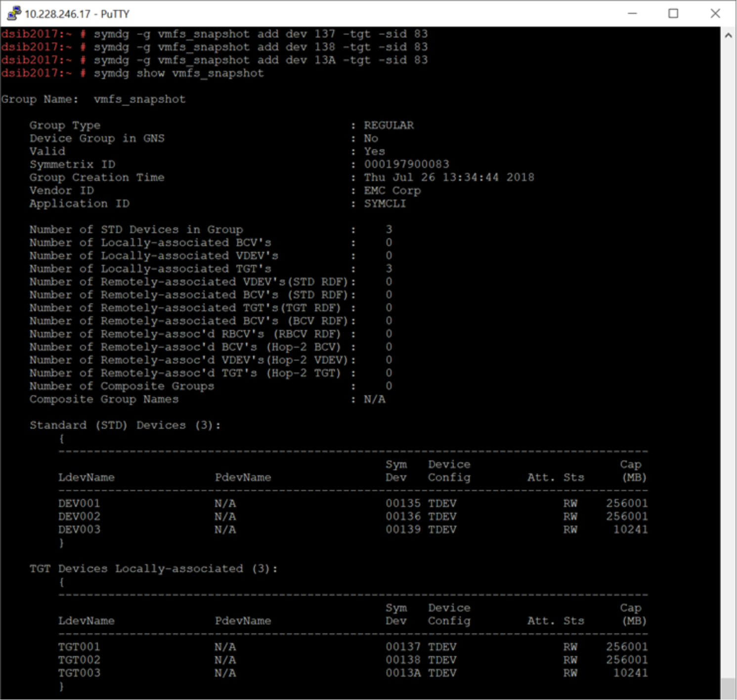The image size is (737, 700).
Task: Click the Sym Dev value '00137'
Action: (x=403, y=647)
